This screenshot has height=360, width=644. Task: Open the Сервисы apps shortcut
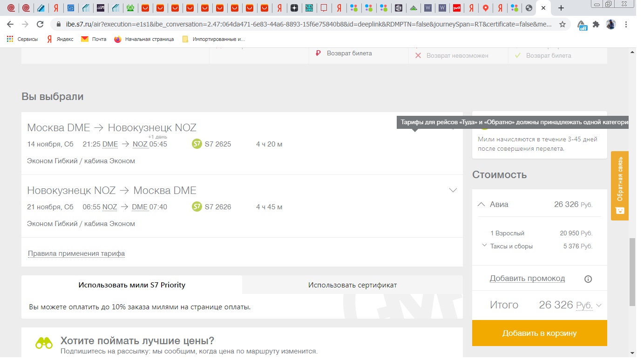click(x=22, y=39)
